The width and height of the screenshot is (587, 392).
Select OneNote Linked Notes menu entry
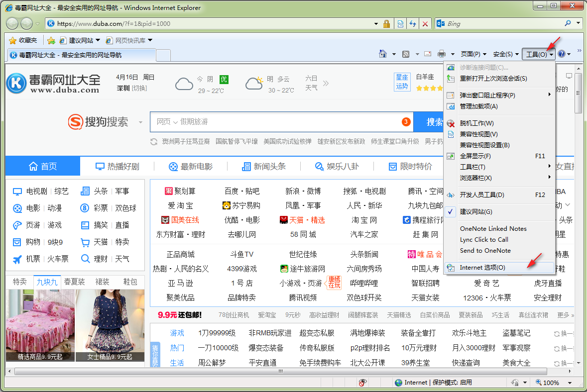(x=499, y=228)
